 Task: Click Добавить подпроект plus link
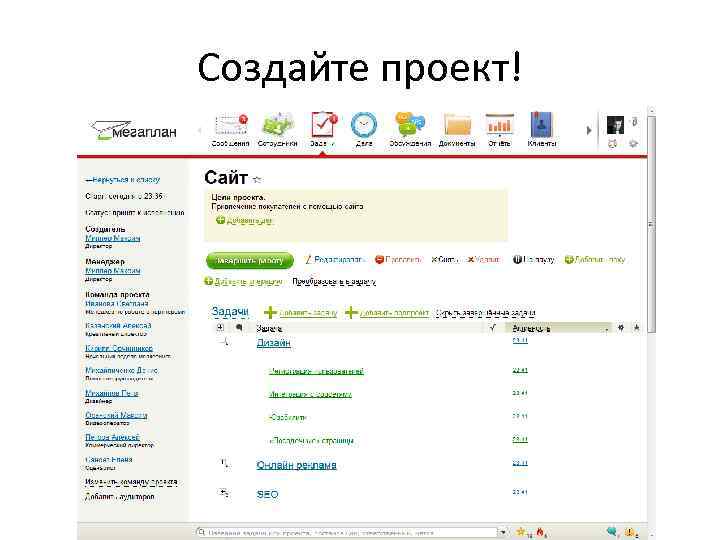[387, 313]
